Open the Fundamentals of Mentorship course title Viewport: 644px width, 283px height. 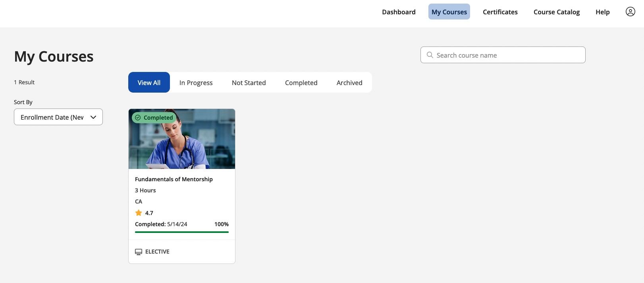[x=174, y=179]
